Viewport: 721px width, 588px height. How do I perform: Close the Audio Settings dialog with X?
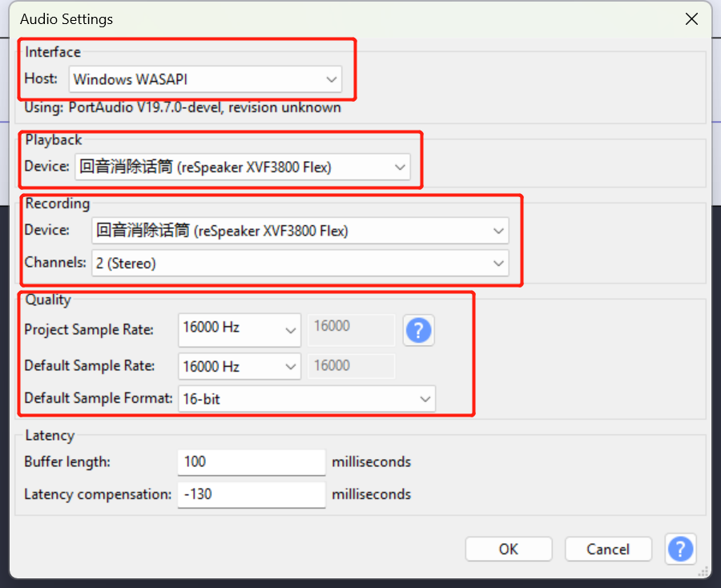coord(691,19)
